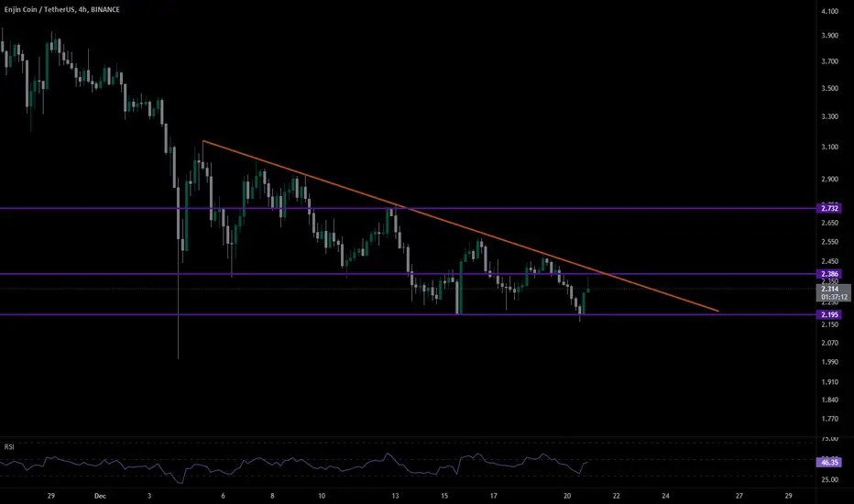Click the Enjin Coin / TetherUS chart title
The image size is (854, 504).
pyautogui.click(x=61, y=9)
